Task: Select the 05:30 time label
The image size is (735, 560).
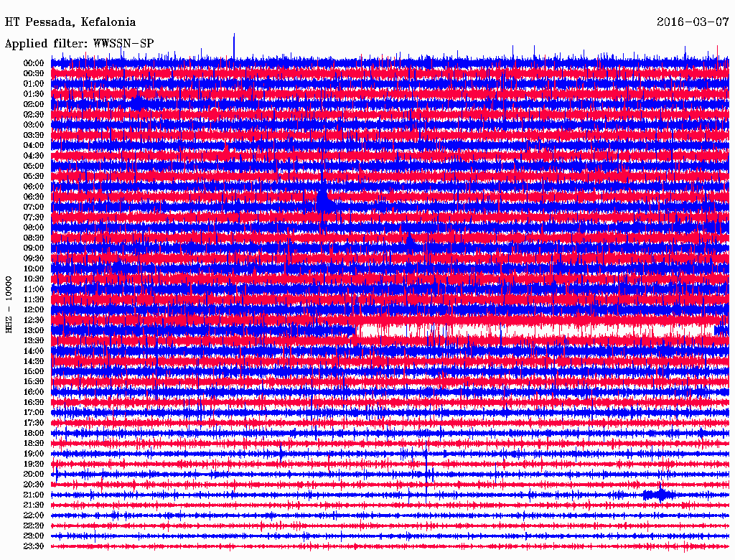Action: tap(34, 177)
